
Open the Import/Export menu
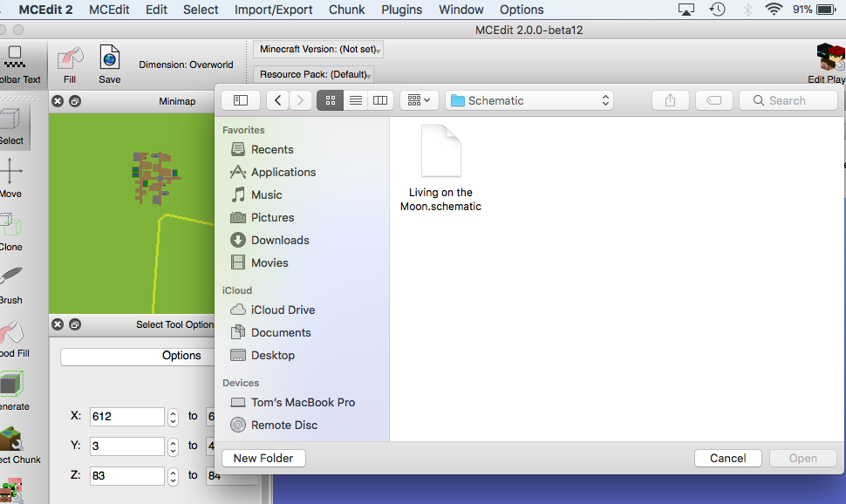click(x=274, y=10)
